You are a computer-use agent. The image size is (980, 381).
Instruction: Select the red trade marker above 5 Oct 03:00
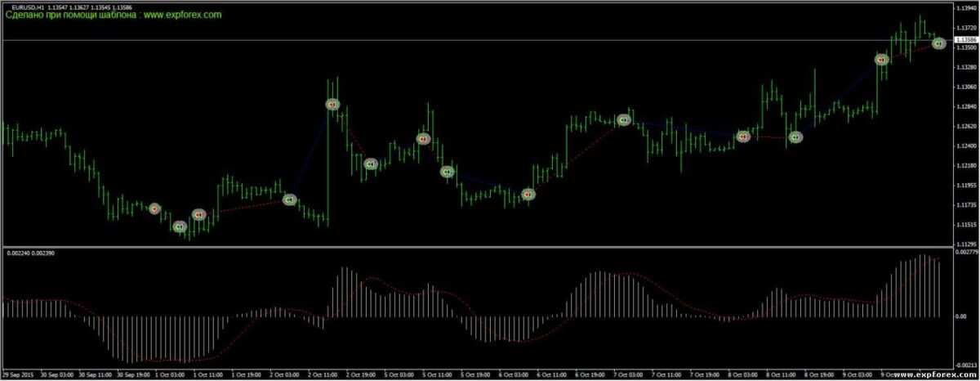tap(423, 139)
